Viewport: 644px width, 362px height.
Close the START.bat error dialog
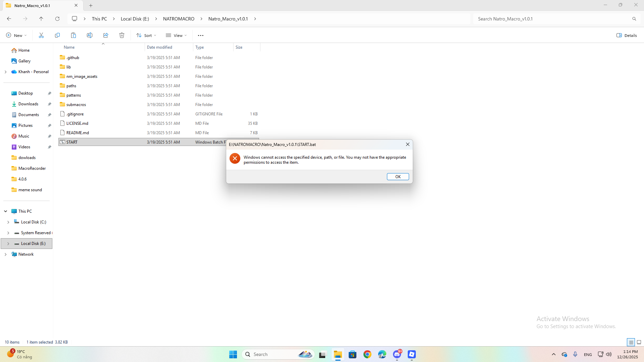[407, 144]
